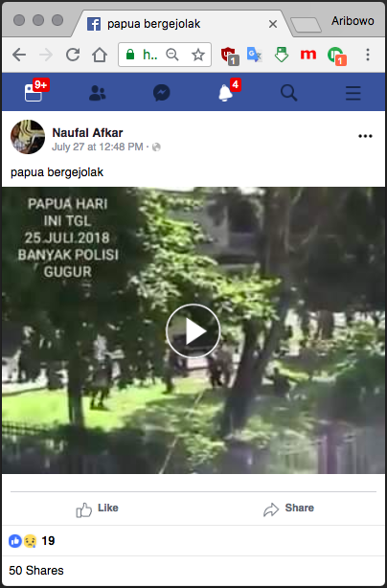Like the Naufal Afkar post

97,509
